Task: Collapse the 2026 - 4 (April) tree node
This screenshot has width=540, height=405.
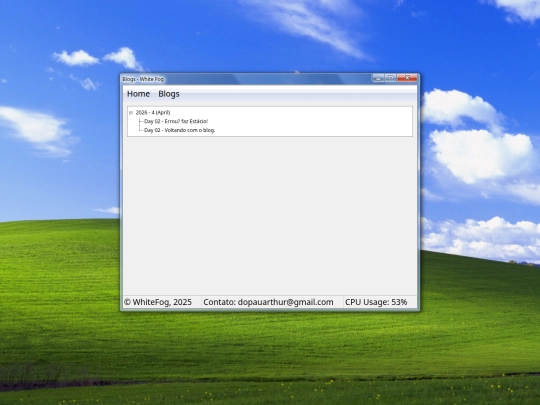Action: [131, 113]
